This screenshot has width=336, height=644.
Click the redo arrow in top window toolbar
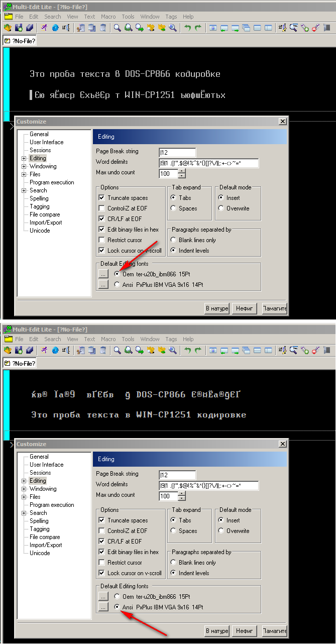198,28
